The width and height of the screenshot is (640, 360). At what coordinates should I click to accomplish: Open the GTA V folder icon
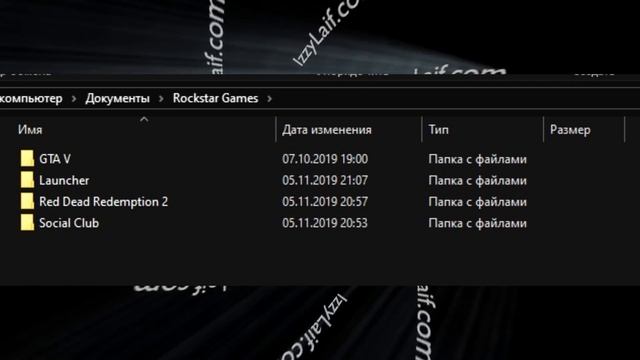27,158
